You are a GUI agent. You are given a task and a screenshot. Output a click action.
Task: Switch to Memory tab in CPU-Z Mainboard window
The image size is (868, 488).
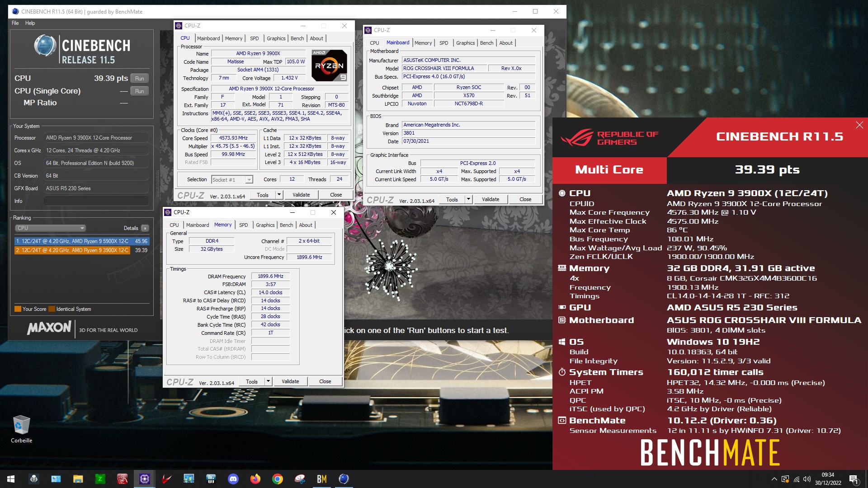[423, 43]
